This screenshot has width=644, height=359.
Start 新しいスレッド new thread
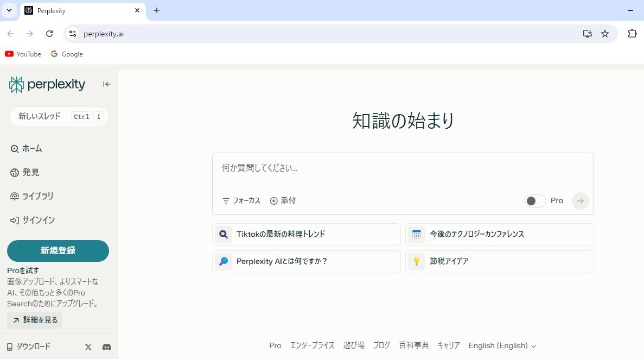[x=59, y=117]
